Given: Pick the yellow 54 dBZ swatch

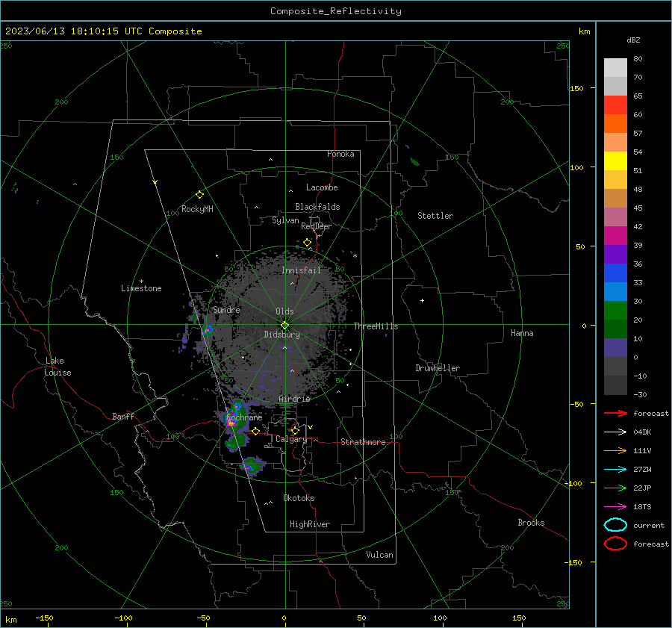Looking at the screenshot, I should point(615,161).
